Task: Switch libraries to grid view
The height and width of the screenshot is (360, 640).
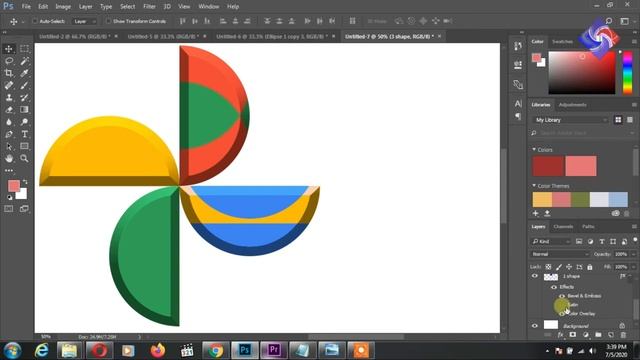Action: click(x=618, y=120)
